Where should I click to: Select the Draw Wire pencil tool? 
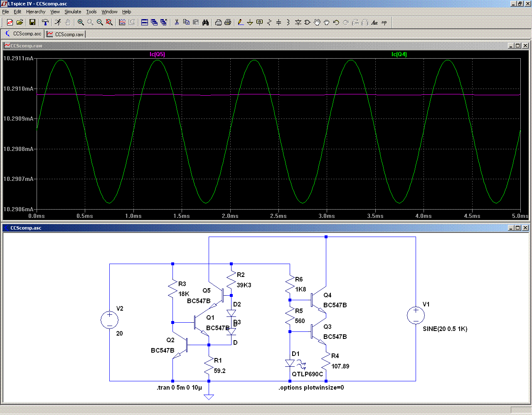pyautogui.click(x=240, y=22)
